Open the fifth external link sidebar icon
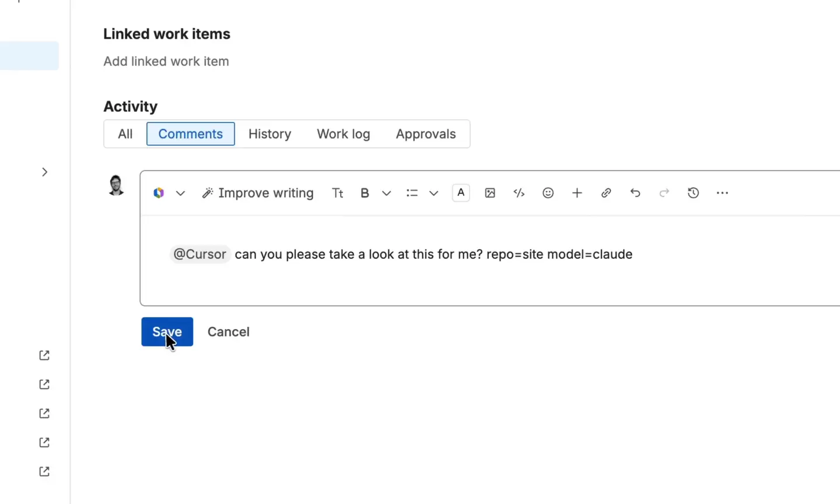The image size is (840, 504). 44,471
